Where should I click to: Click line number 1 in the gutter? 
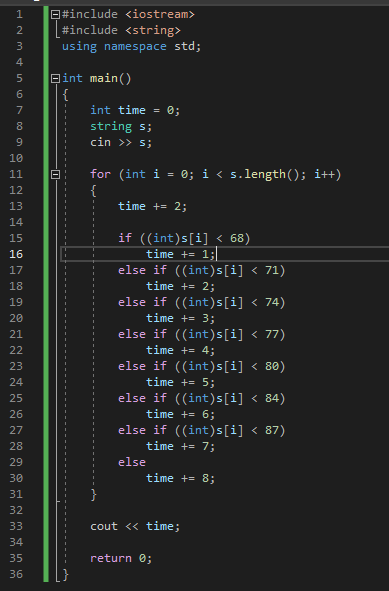[19, 15]
